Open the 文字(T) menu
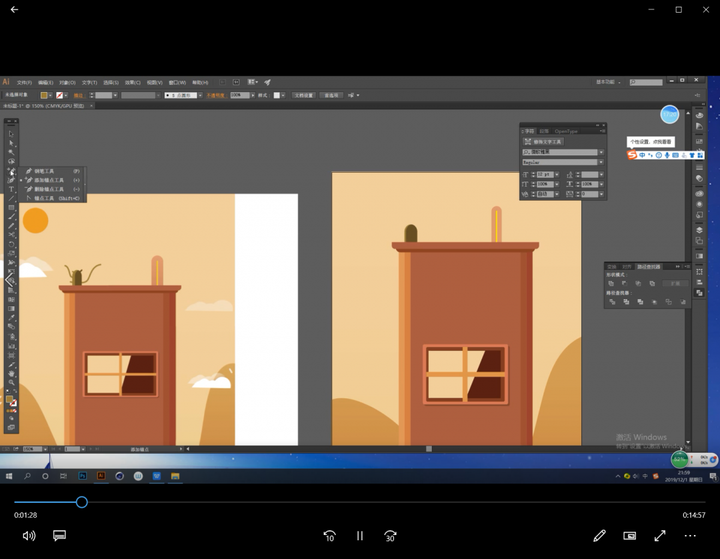 coord(90,83)
